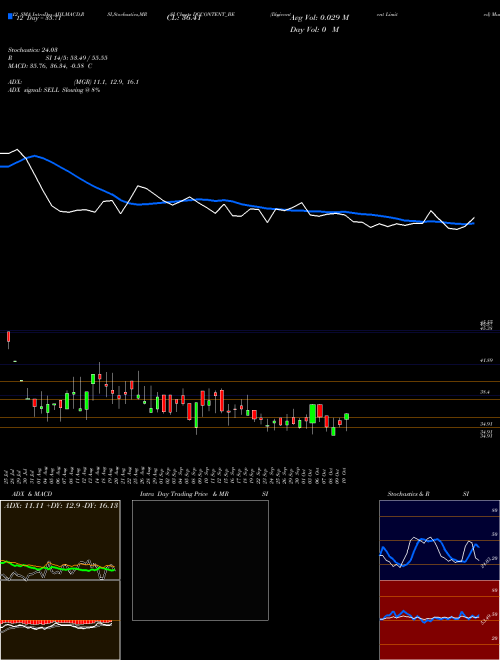
Task: Open the blue Stochastics mini chart
Action: pos(439,540)
